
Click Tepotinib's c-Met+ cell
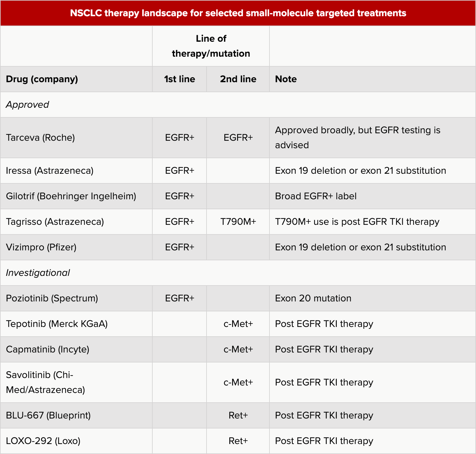click(x=238, y=324)
